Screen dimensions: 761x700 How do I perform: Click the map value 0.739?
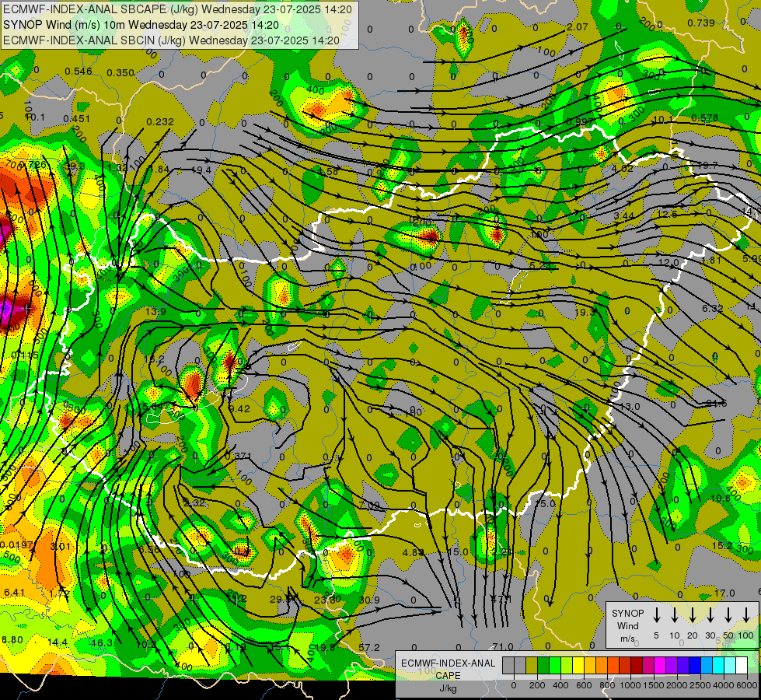coord(701,23)
